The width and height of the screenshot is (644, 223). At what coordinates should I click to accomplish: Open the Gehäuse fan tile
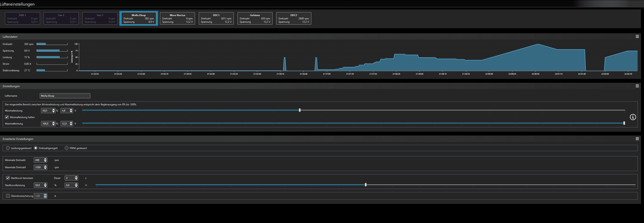point(255,19)
